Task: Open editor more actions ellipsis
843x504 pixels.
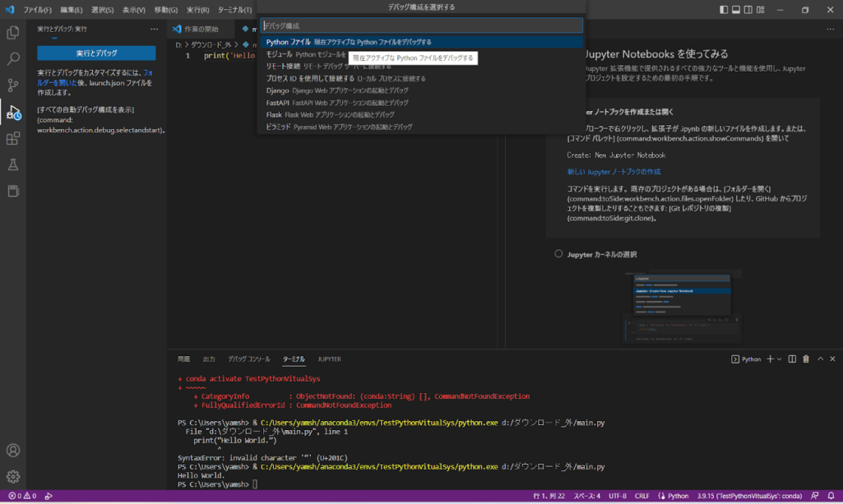Action: coord(831,29)
